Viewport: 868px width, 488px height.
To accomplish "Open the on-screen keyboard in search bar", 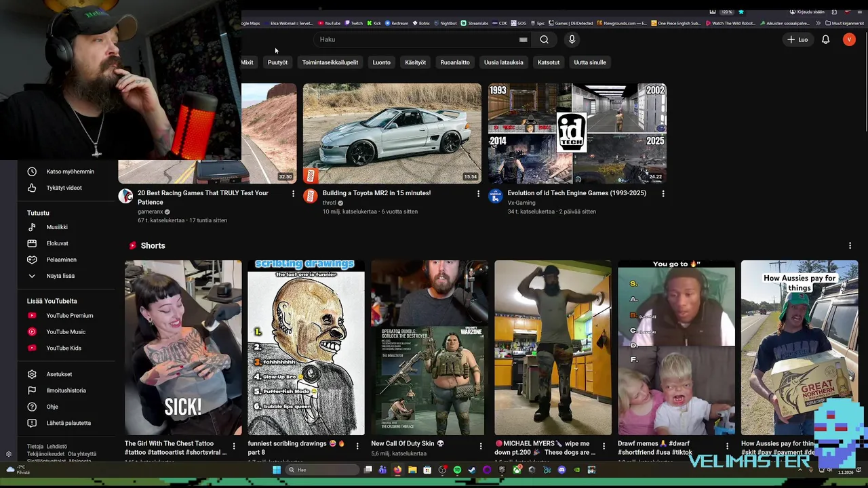I will (523, 39).
